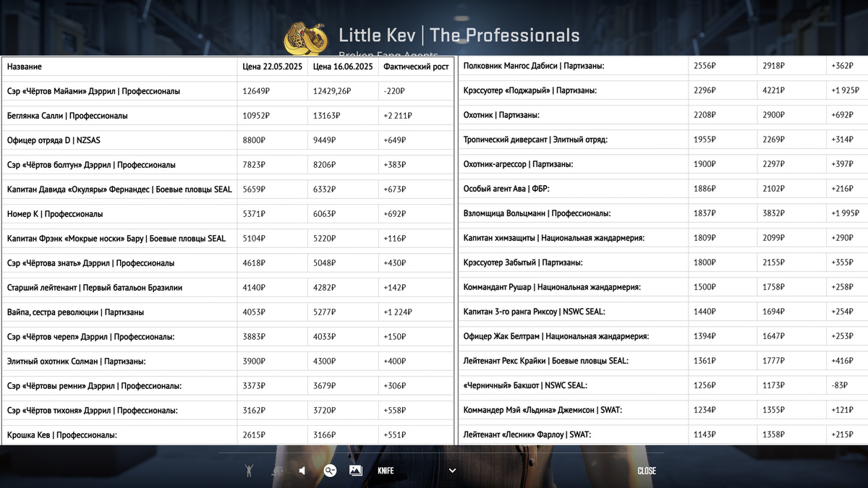Select row 'Крэссуотер «Поджарый» | Партизаны'
868x488 pixels.
tap(663, 90)
